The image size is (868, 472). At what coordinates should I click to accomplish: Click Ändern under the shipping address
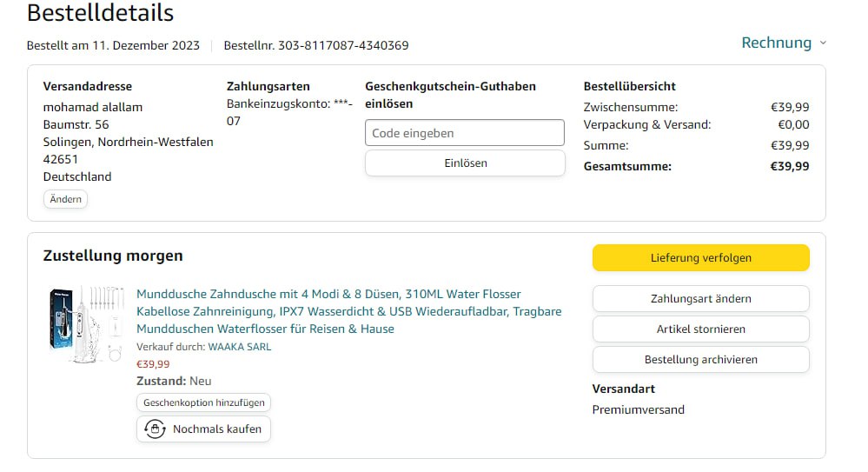(x=65, y=199)
